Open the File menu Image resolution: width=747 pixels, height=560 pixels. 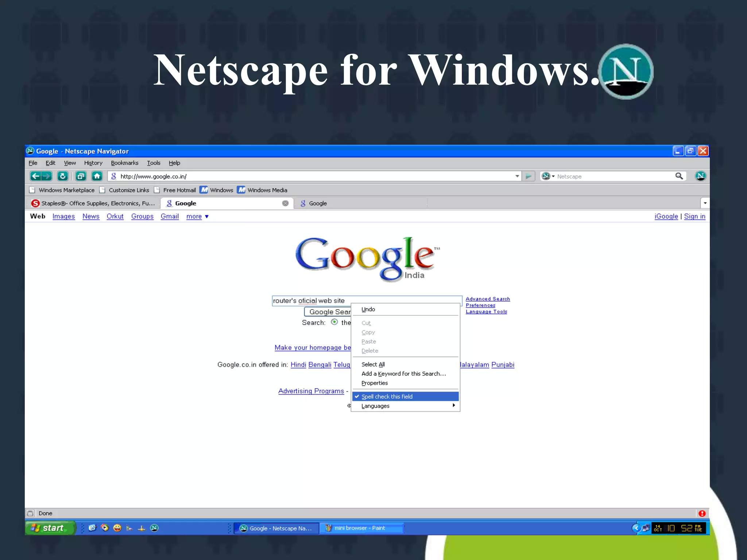point(33,163)
